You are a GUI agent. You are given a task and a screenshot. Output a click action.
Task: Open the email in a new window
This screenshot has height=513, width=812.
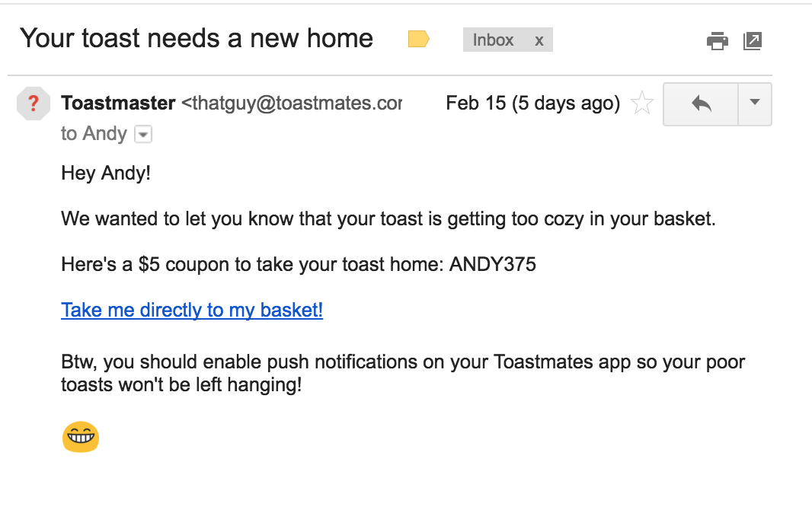pyautogui.click(x=753, y=41)
